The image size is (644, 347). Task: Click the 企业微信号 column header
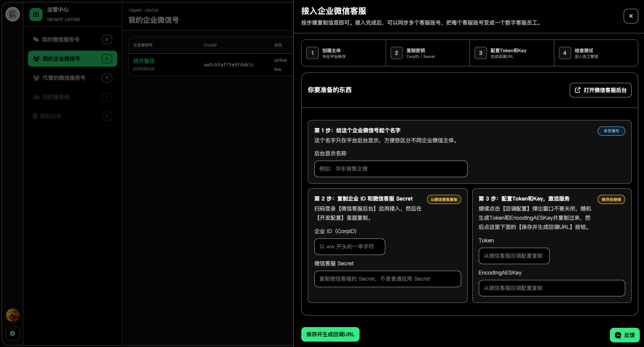pyautogui.click(x=143, y=45)
